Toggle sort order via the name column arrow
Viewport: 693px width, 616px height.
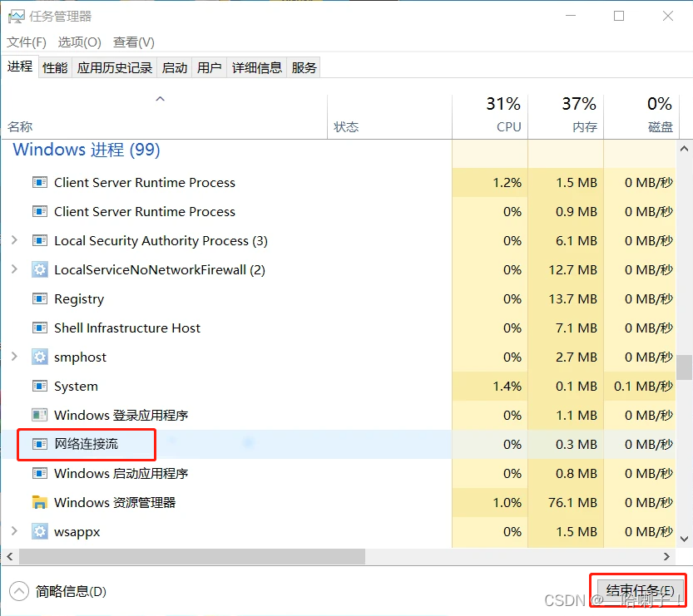pyautogui.click(x=161, y=100)
